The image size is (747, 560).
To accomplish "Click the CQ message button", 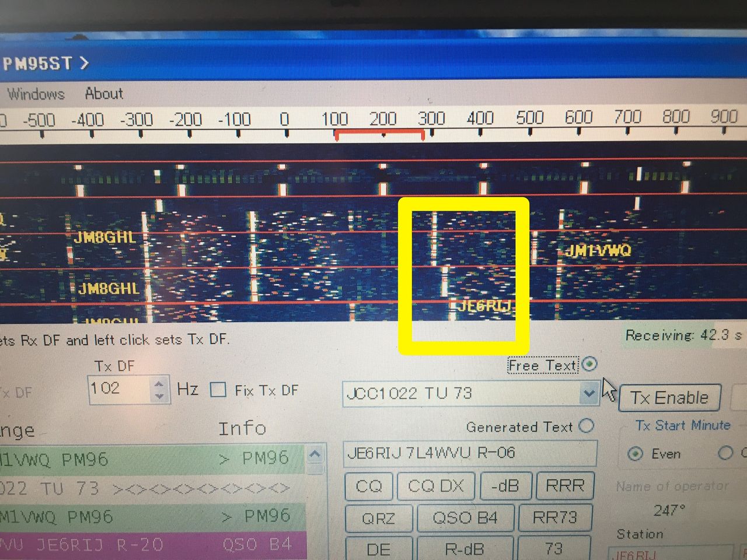I will click(369, 486).
